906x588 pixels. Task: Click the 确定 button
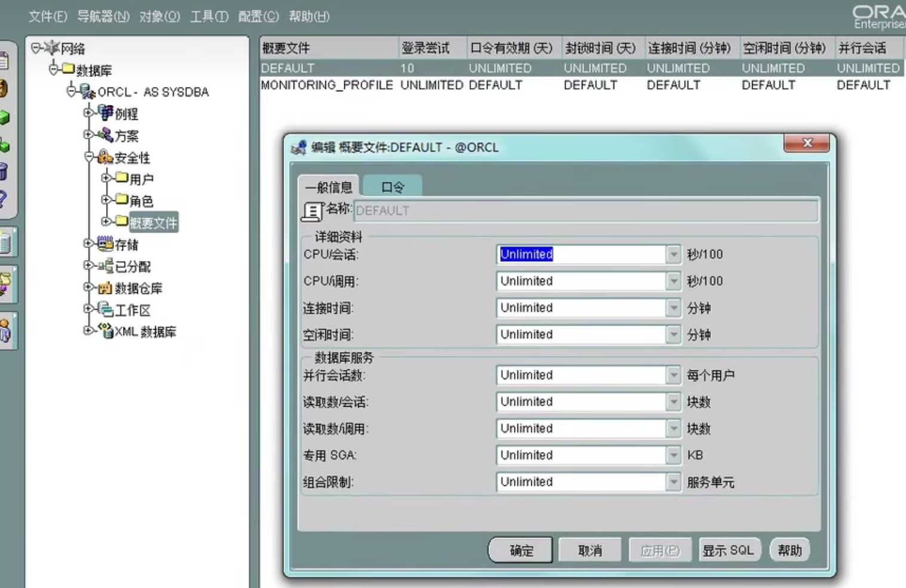tap(521, 550)
